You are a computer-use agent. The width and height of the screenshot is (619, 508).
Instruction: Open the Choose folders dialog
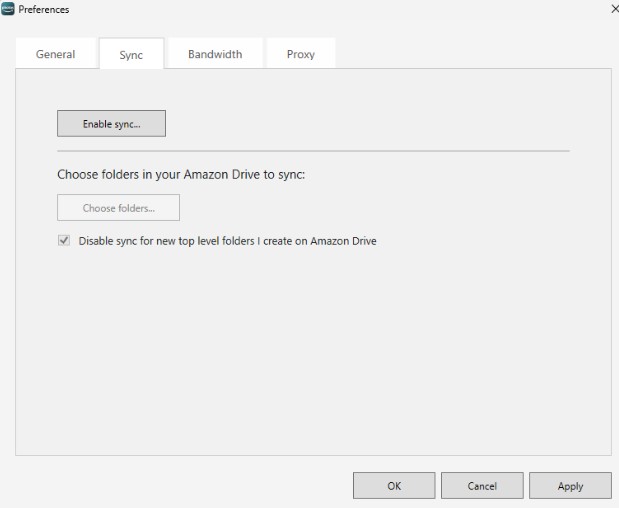click(118, 208)
